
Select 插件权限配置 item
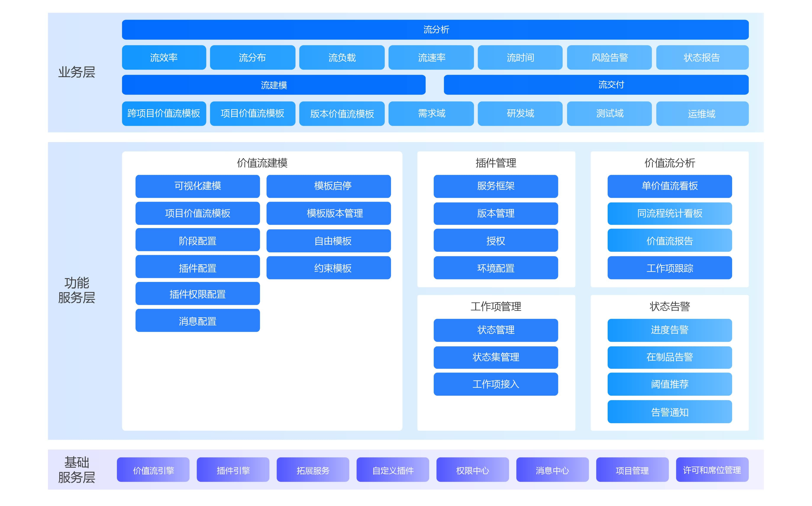[x=197, y=294]
